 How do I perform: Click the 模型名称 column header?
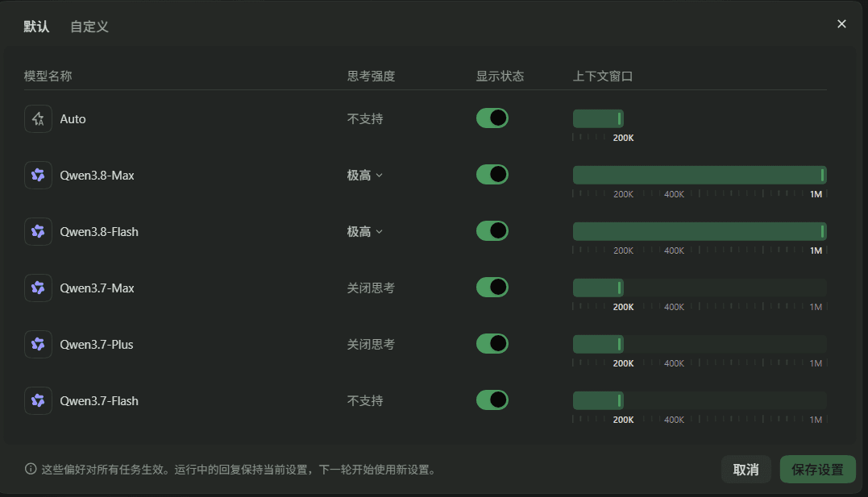[x=48, y=77]
